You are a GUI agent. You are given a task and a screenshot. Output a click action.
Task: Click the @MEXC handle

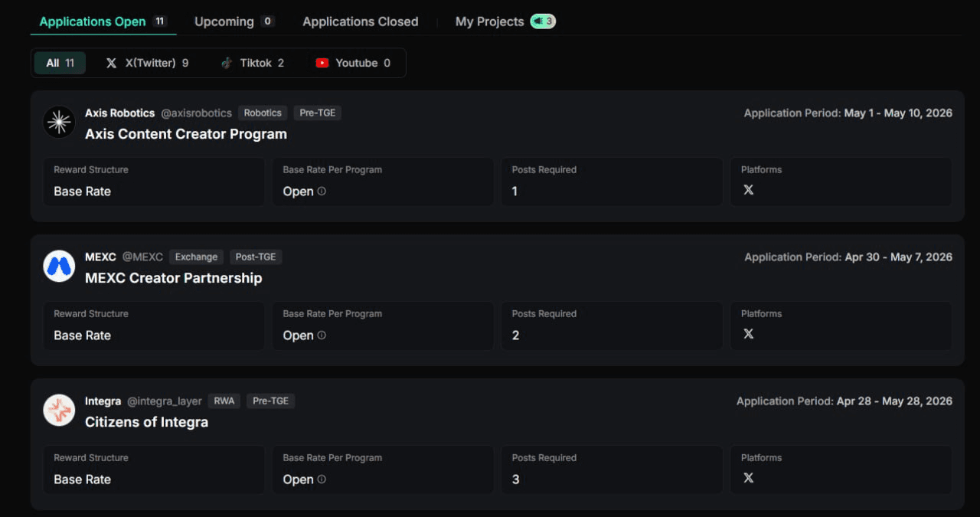point(142,257)
